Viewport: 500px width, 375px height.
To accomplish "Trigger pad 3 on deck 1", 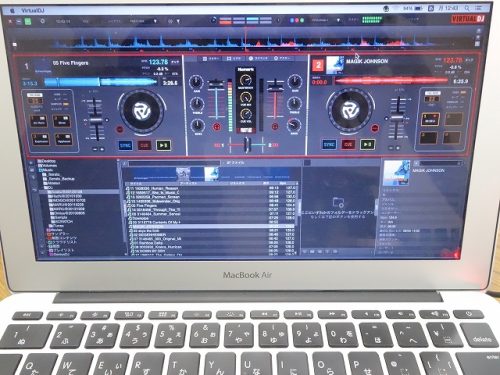I will (40, 139).
